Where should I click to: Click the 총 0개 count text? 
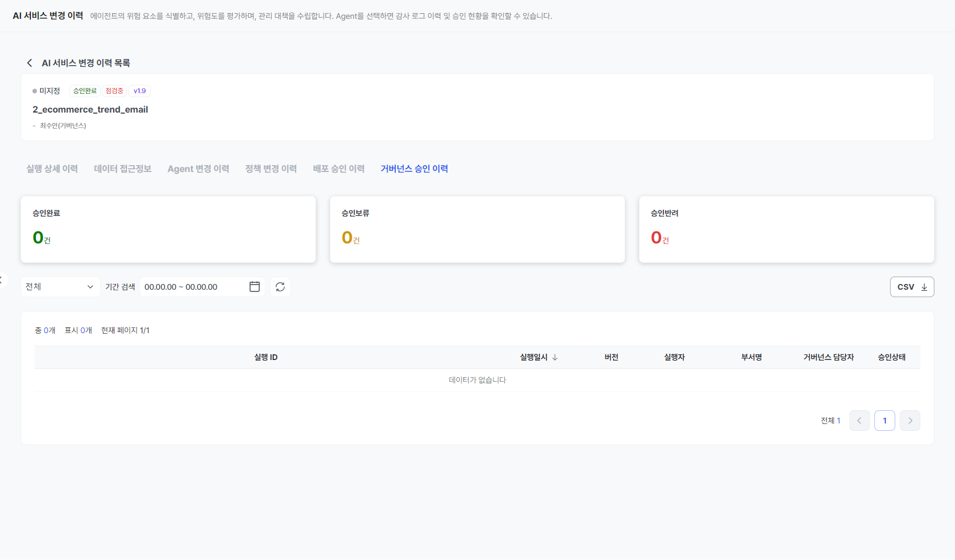[45, 330]
